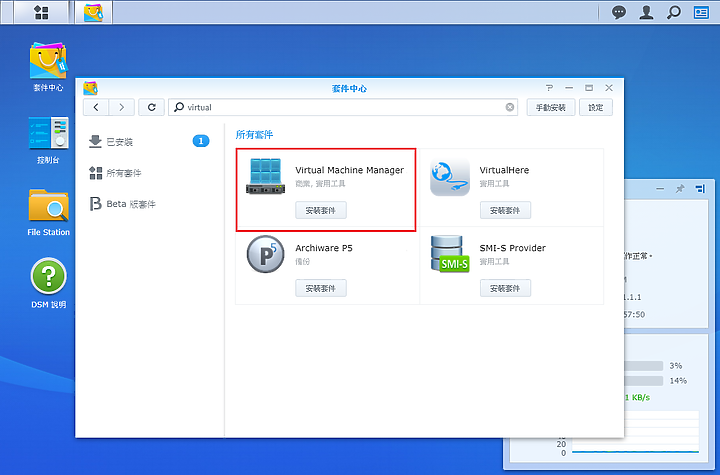The height and width of the screenshot is (475, 720).
Task: Open the DSM main menu grid icon
Action: pos(41,12)
